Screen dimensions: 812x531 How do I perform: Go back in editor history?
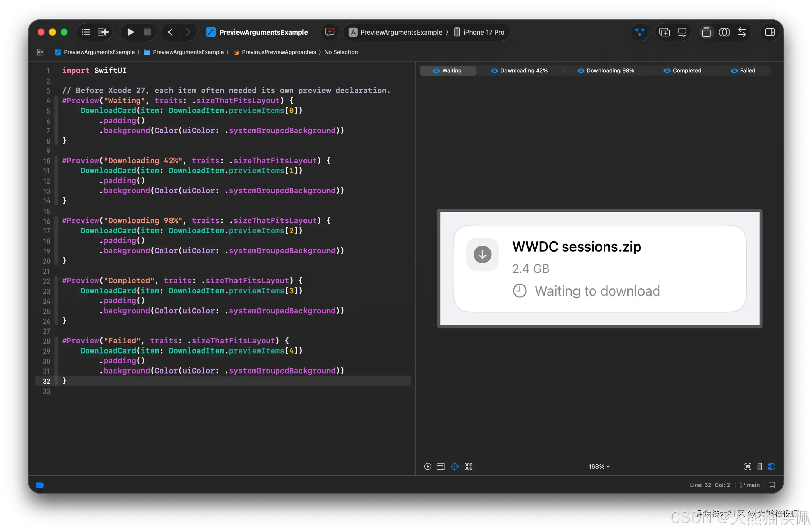tap(171, 32)
